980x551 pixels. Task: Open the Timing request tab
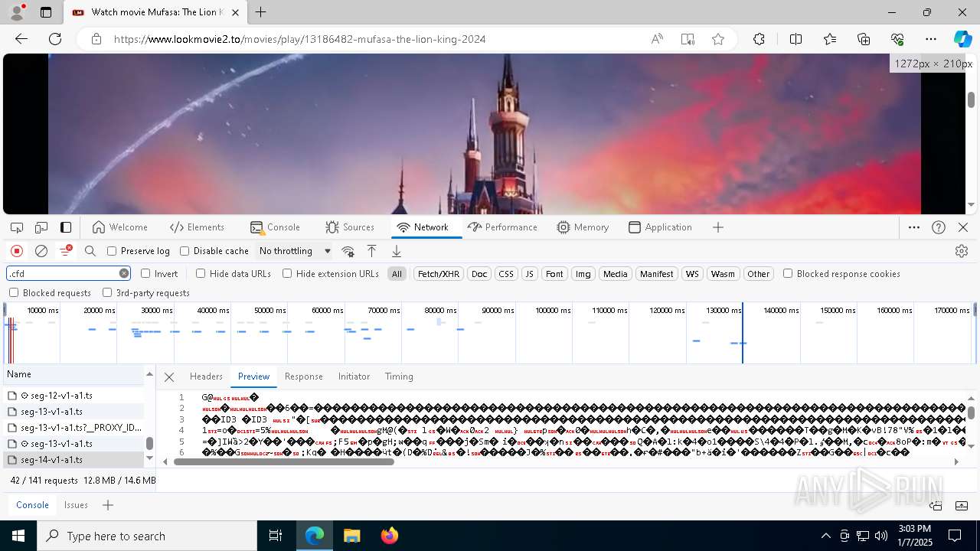[x=399, y=377]
